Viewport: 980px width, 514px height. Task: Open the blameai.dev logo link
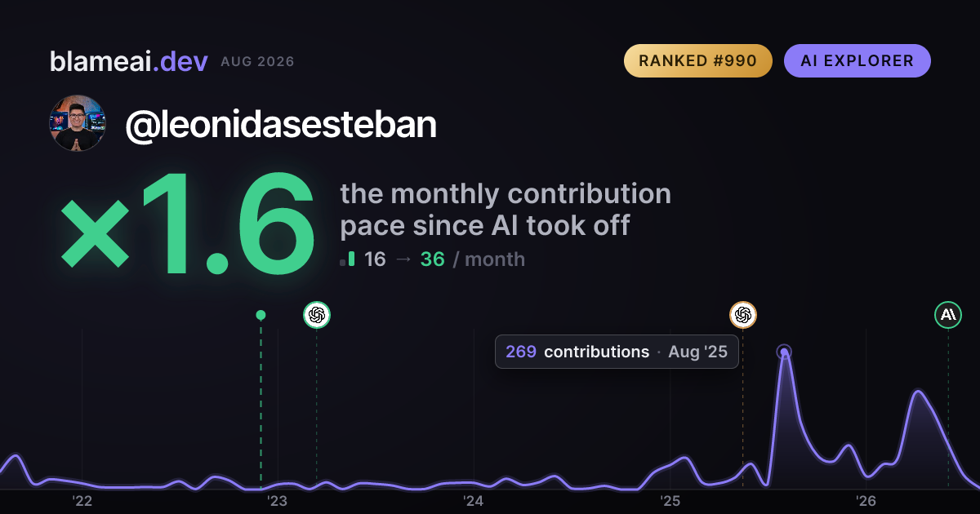(129, 61)
